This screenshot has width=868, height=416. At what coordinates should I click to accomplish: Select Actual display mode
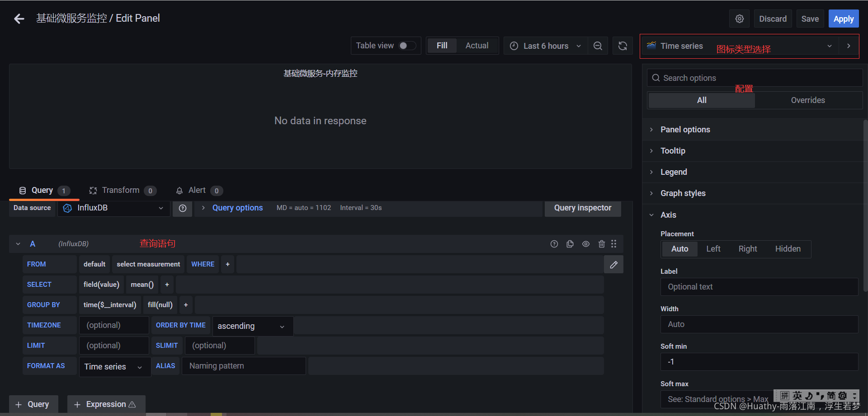477,46
